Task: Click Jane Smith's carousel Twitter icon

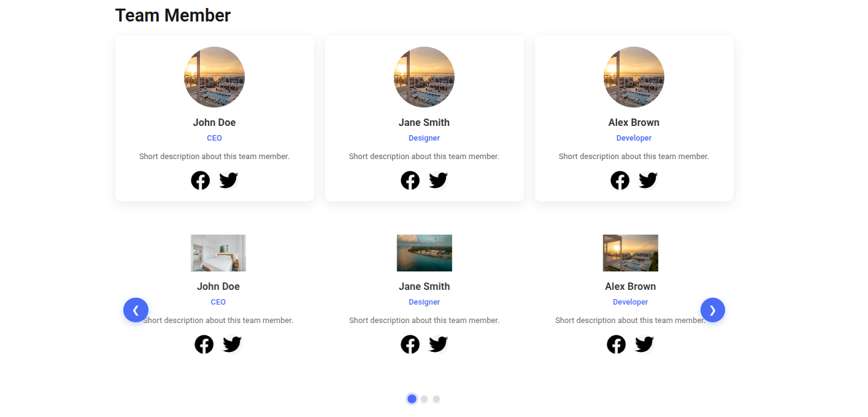Action: 439,345
